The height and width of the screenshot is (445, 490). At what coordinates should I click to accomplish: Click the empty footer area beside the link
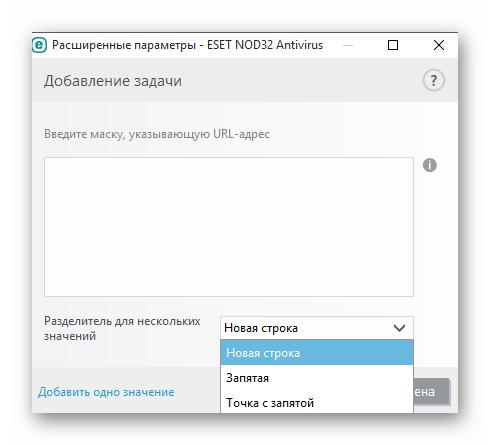(x=197, y=392)
